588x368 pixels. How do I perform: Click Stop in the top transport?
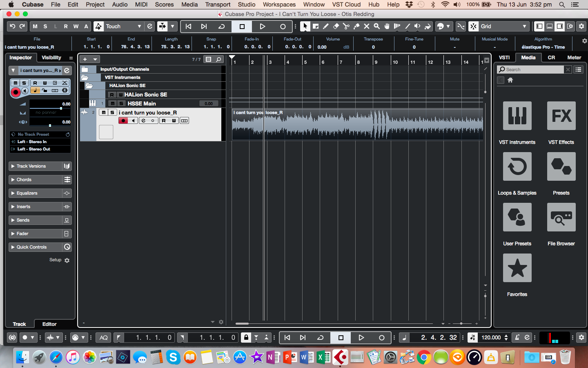click(242, 27)
